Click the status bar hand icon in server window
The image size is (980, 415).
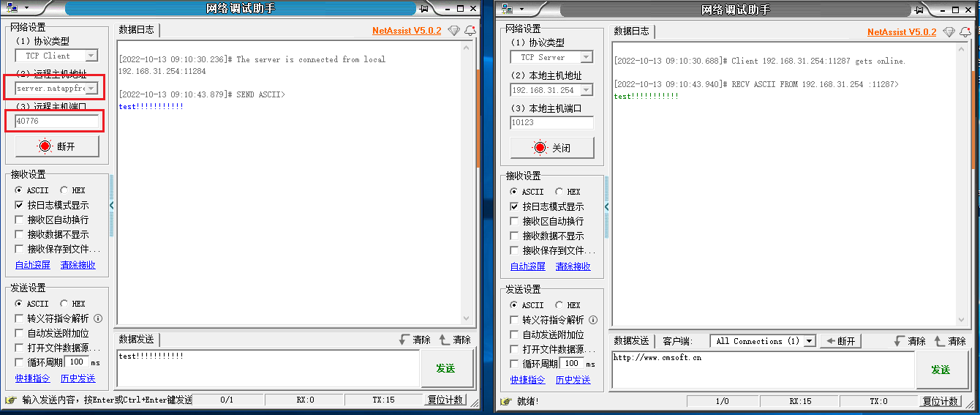506,402
